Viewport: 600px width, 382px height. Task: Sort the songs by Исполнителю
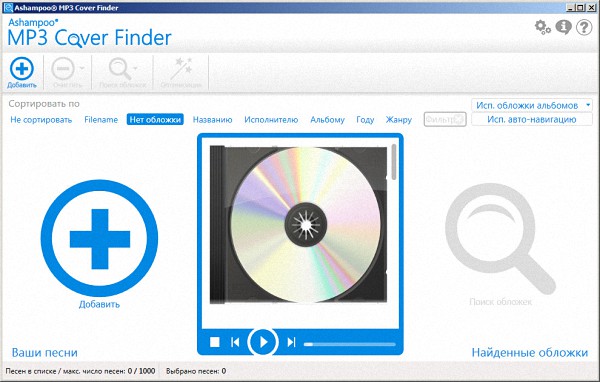pyautogui.click(x=271, y=120)
